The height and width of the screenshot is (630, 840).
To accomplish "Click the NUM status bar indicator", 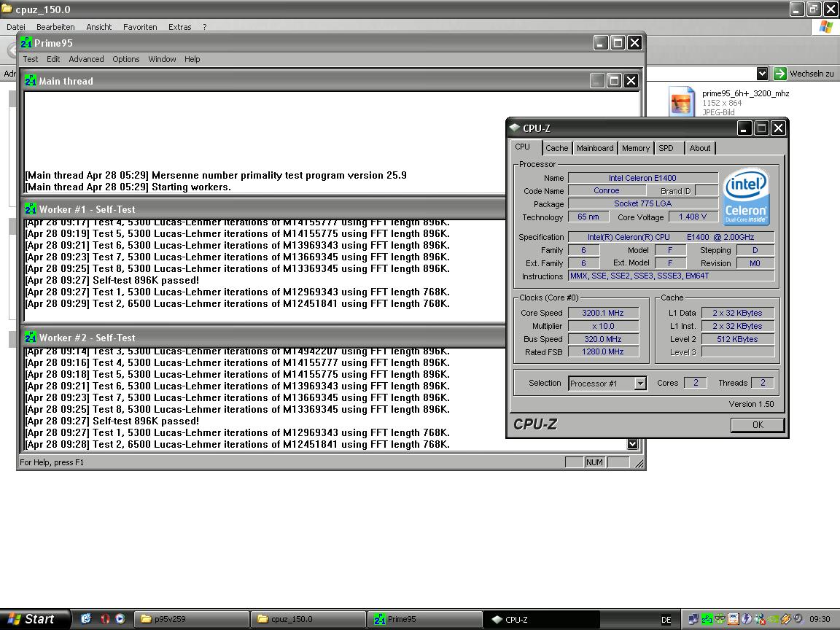I will [x=594, y=462].
